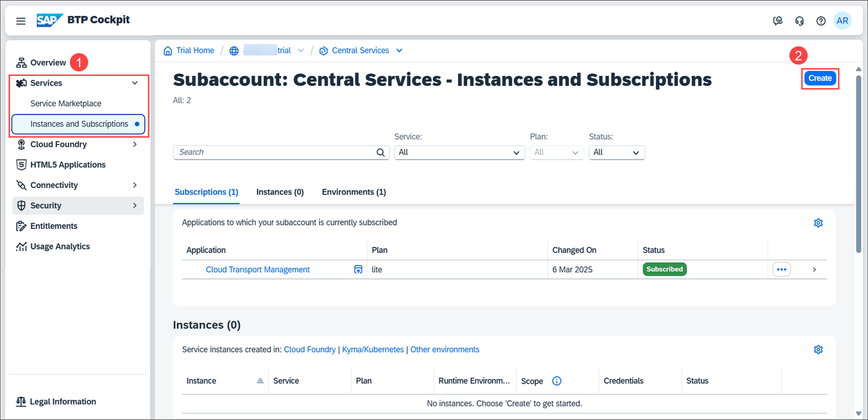The width and height of the screenshot is (868, 420).
Task: Click the scrollbar up arrow
Action: pos(858,68)
